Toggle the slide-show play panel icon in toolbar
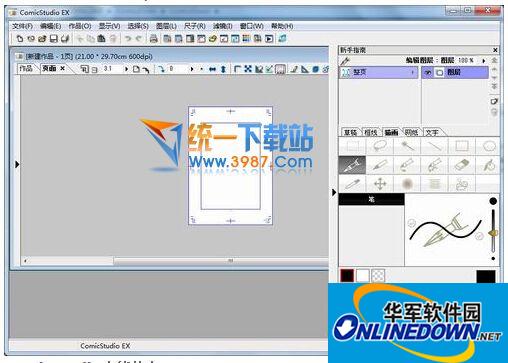The height and width of the screenshot is (363, 508). pos(269,39)
